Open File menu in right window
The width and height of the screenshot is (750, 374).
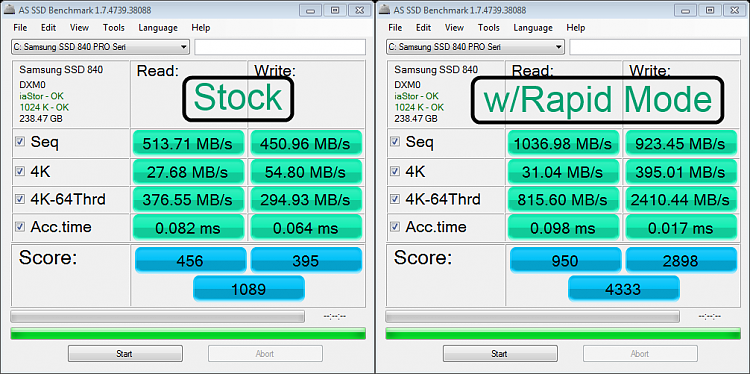click(x=395, y=28)
